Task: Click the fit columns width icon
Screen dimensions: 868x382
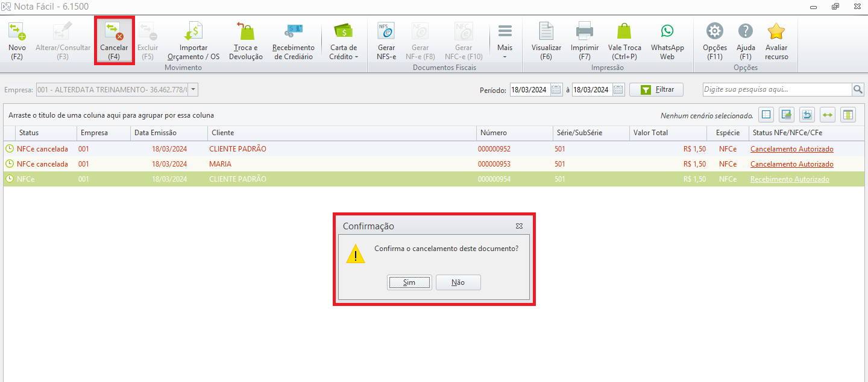Action: 827,115
